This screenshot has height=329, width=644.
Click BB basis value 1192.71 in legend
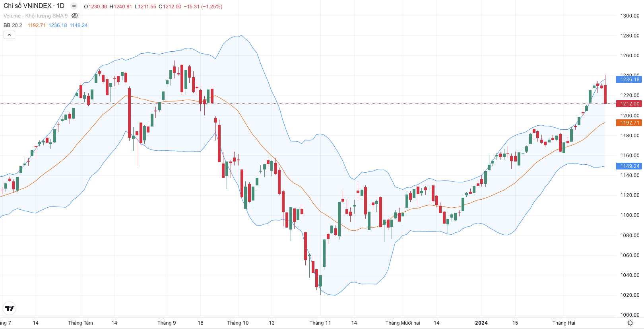(37, 25)
